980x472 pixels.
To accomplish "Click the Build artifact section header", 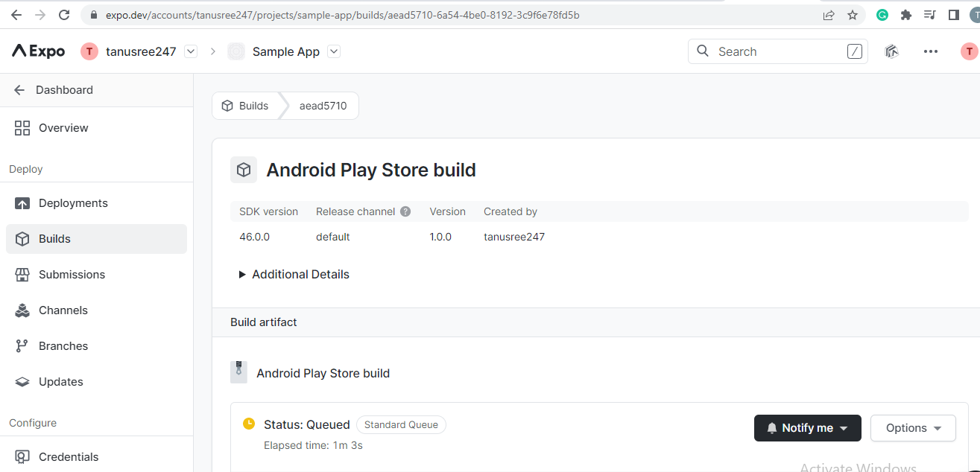I will pyautogui.click(x=264, y=322).
